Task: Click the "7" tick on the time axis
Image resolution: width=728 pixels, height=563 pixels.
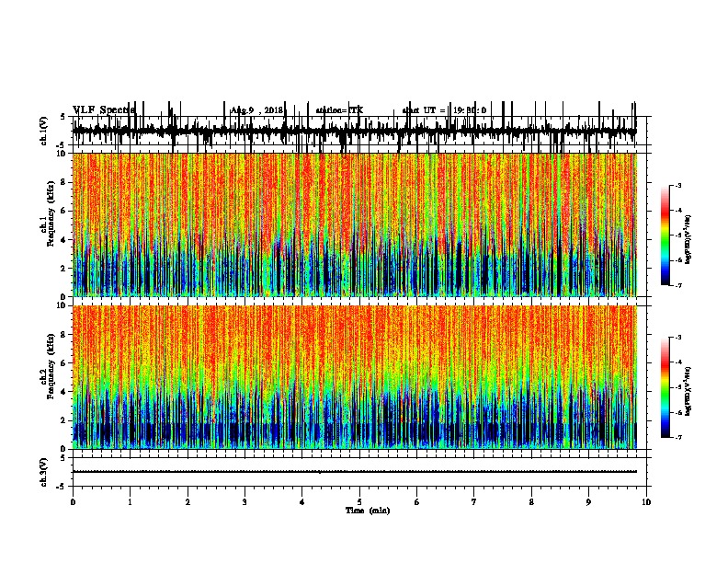Action: [474, 502]
